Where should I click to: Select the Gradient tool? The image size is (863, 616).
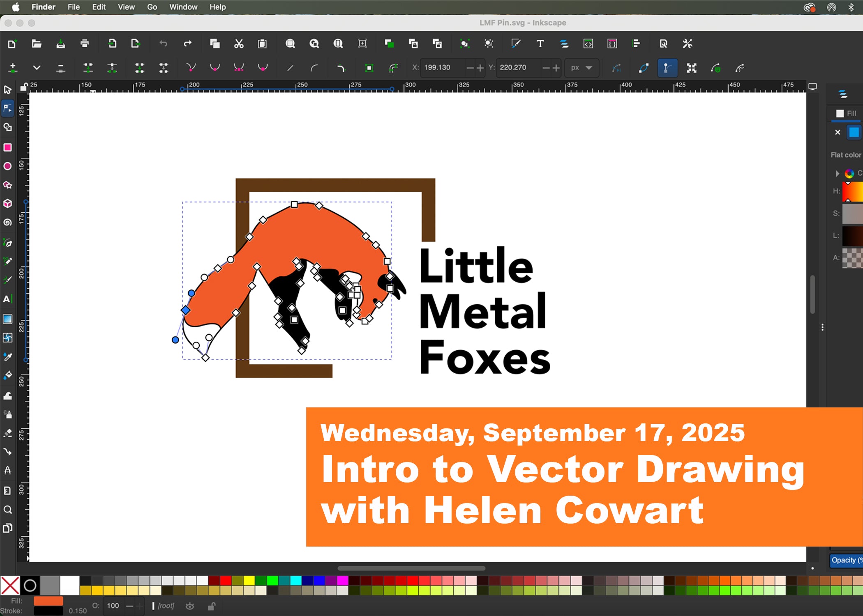click(x=7, y=319)
